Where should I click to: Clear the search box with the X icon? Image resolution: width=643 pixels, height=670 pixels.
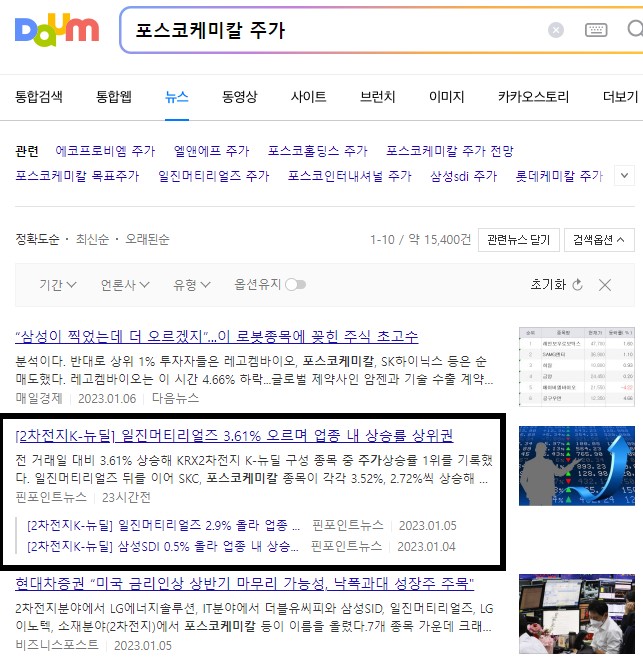click(555, 30)
